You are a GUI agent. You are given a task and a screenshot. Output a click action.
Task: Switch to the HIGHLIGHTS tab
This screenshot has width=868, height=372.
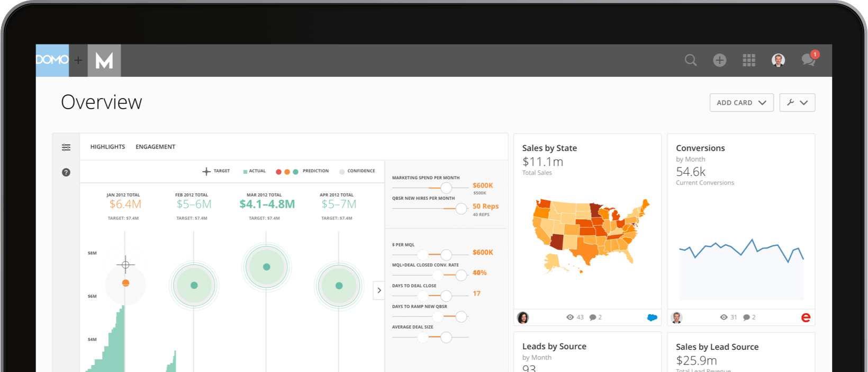point(107,147)
